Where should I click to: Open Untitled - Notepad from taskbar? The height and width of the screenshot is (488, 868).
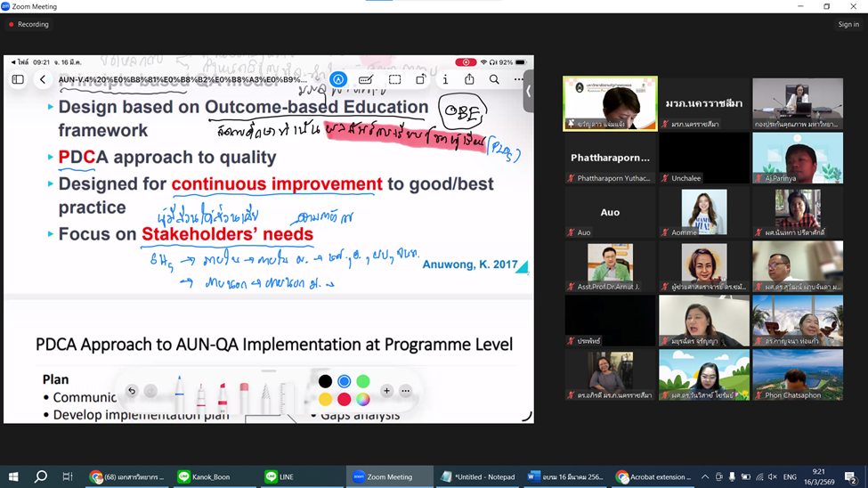[x=479, y=476]
